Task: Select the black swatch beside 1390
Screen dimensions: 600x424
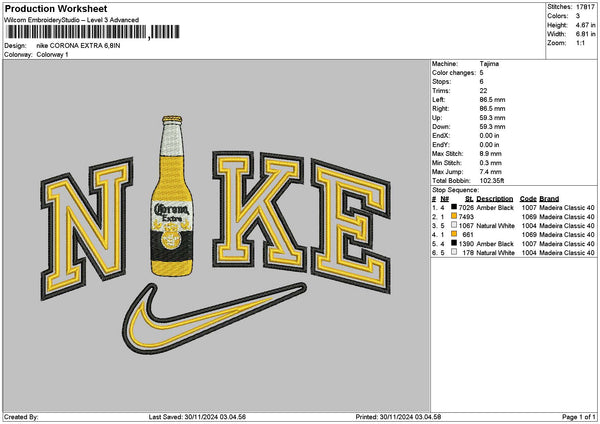Action: (x=454, y=243)
